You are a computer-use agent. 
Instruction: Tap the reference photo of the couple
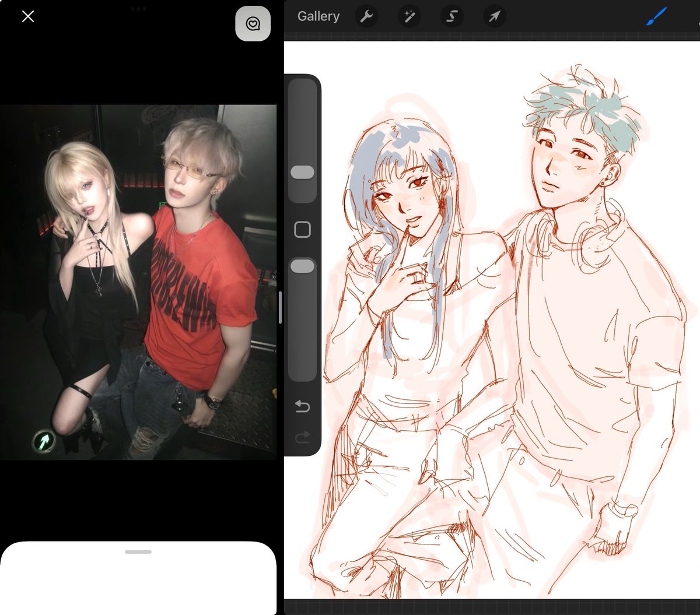(138, 282)
